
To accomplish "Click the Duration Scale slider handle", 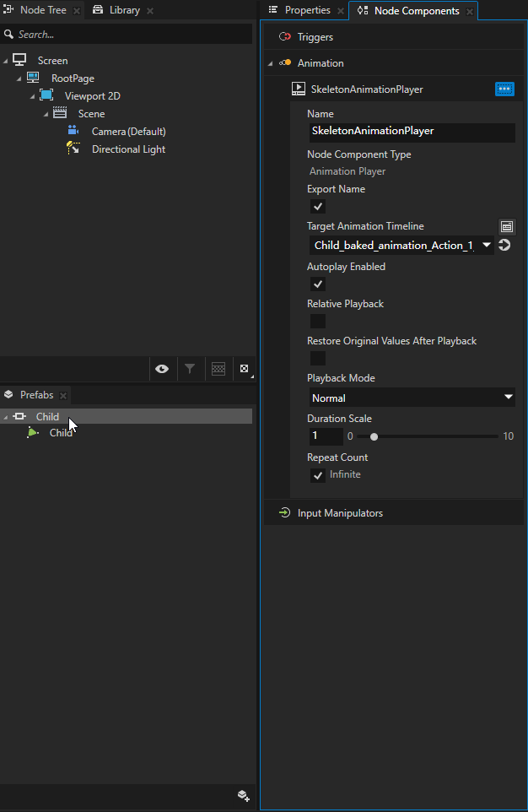I will pyautogui.click(x=374, y=436).
